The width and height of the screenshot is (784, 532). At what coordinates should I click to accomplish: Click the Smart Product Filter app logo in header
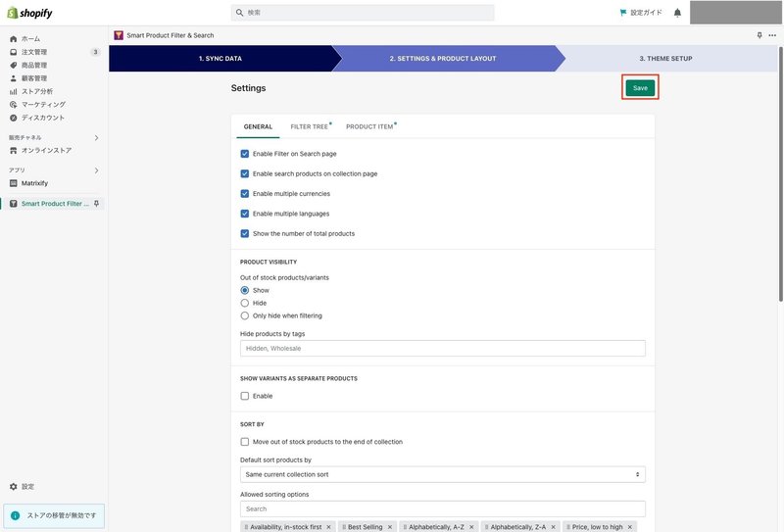(119, 35)
